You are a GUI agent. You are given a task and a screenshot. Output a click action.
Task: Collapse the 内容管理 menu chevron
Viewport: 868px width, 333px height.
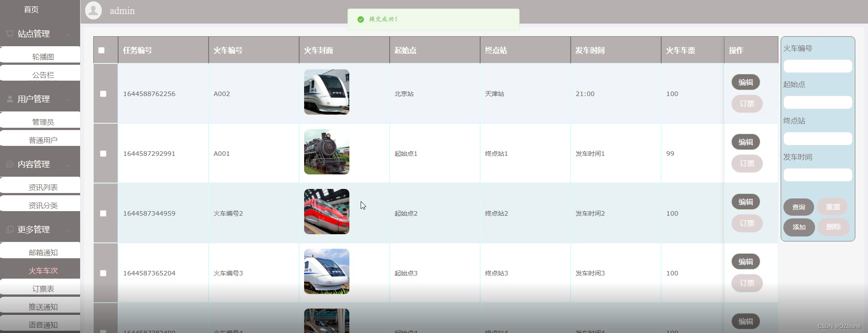point(67,165)
